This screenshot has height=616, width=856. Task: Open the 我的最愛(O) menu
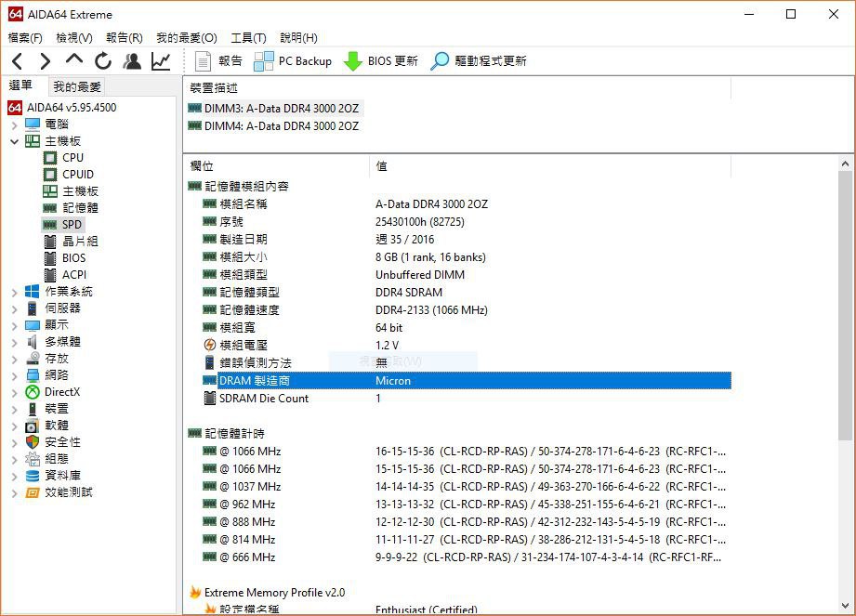[187, 38]
